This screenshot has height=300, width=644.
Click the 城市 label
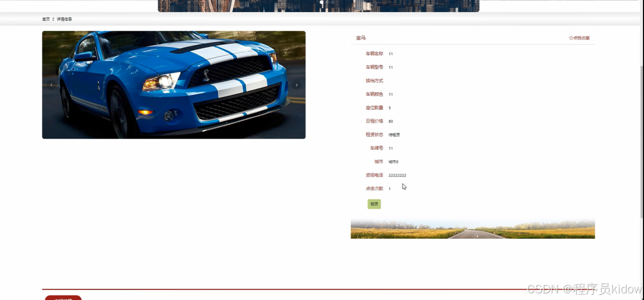(379, 161)
